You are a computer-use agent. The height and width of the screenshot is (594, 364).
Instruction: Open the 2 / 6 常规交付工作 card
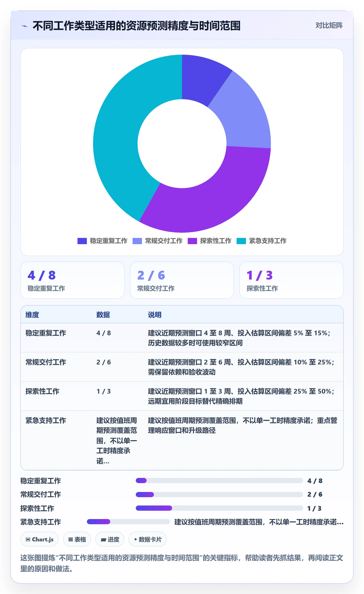coord(182,280)
